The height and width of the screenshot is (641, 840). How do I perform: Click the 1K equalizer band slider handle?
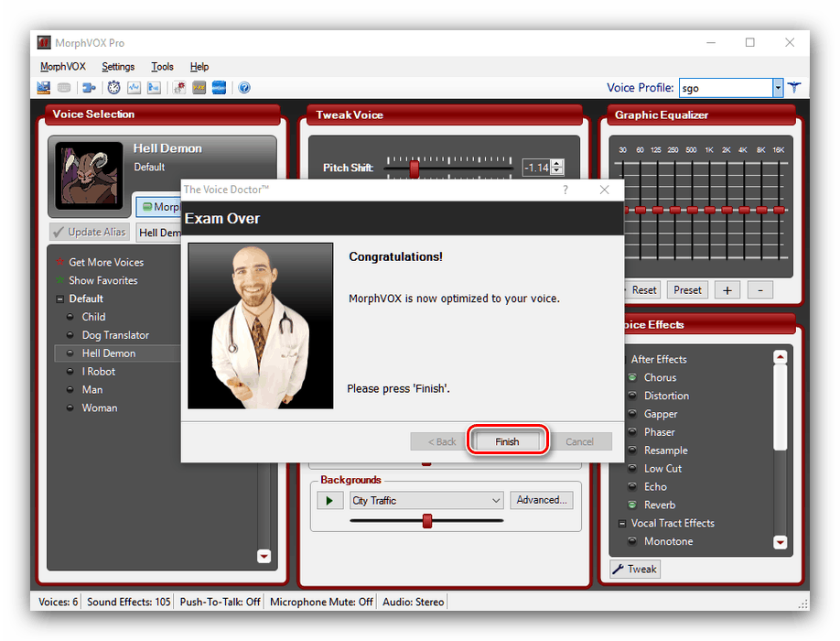point(709,210)
